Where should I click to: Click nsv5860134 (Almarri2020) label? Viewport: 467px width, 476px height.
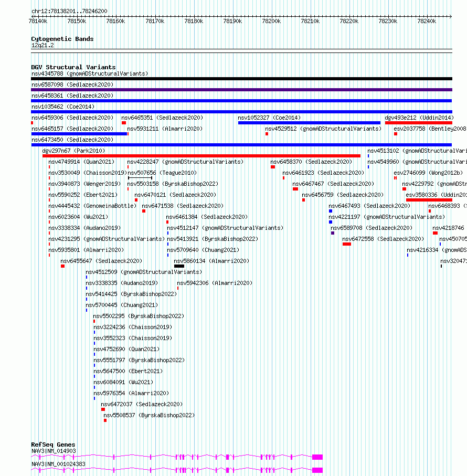coord(211,261)
